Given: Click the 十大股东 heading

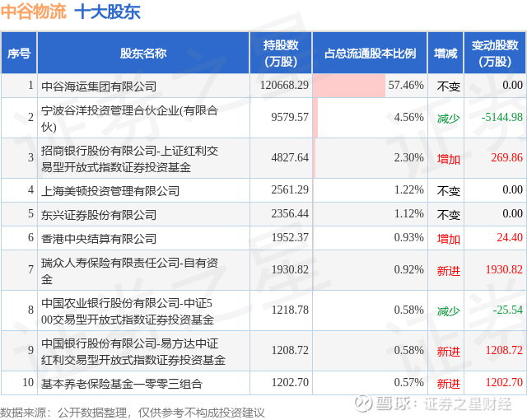Looking at the screenshot, I should point(107,12).
